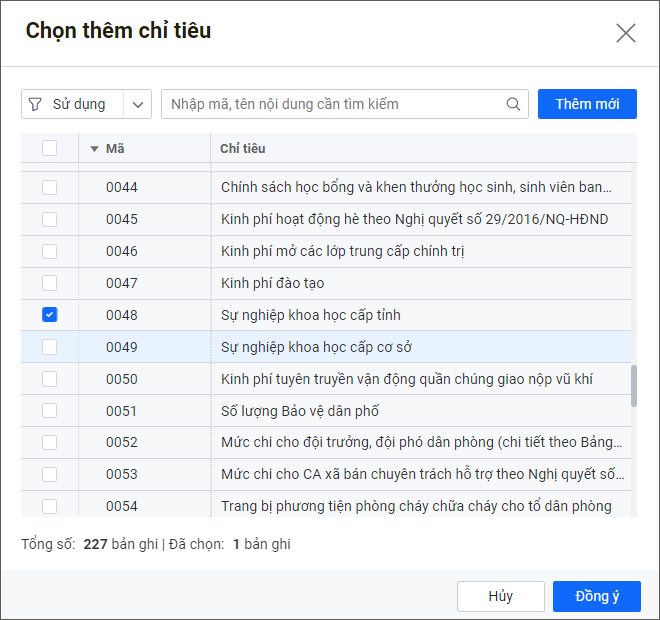The width and height of the screenshot is (660, 620).
Task: Click the search magnifier icon
Action: 514,104
